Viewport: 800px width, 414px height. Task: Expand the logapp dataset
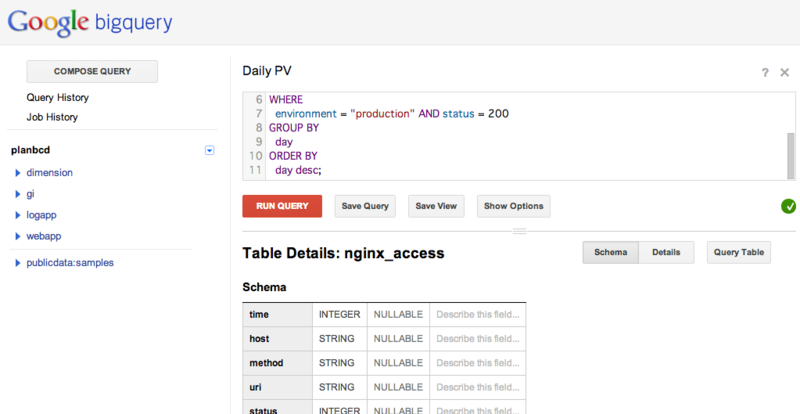click(18, 215)
